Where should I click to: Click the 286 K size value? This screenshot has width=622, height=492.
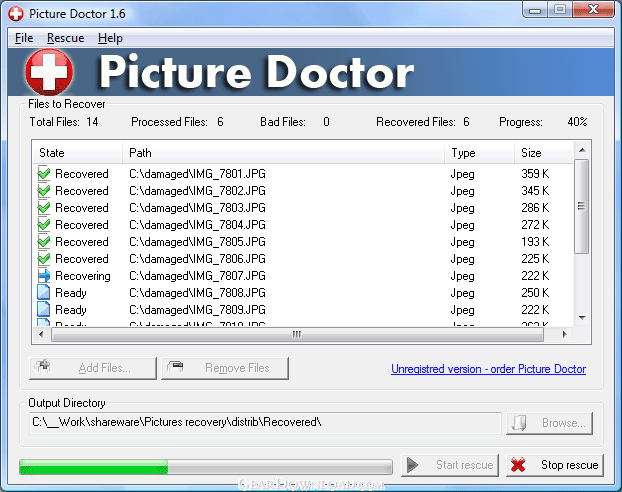(x=535, y=208)
